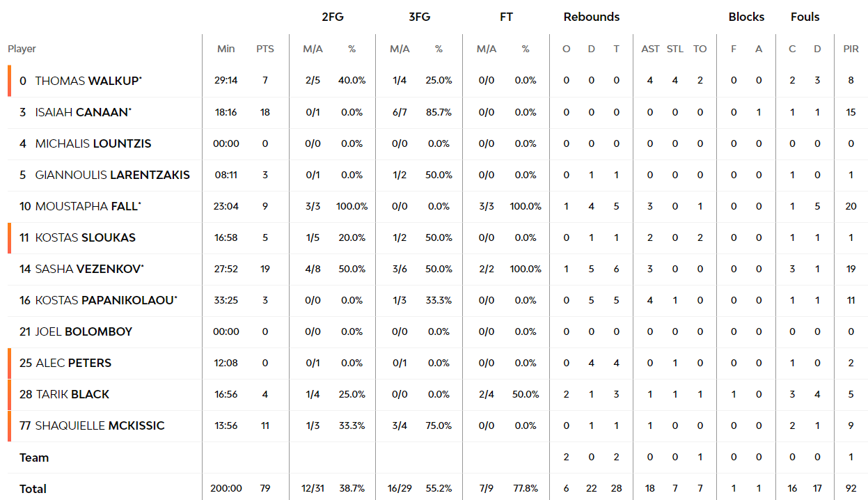Image resolution: width=868 pixels, height=500 pixels.
Task: Select the Rebounds group header
Action: coord(592,17)
